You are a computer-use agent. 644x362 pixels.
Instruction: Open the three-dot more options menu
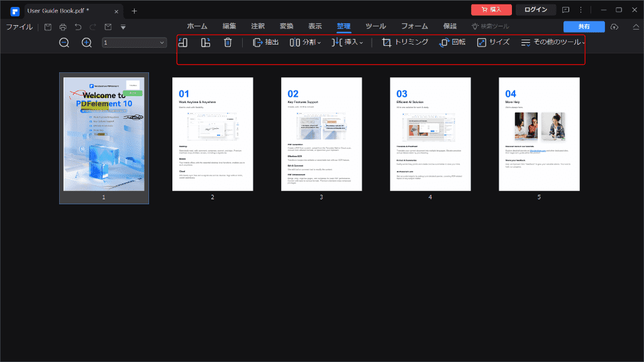point(580,10)
